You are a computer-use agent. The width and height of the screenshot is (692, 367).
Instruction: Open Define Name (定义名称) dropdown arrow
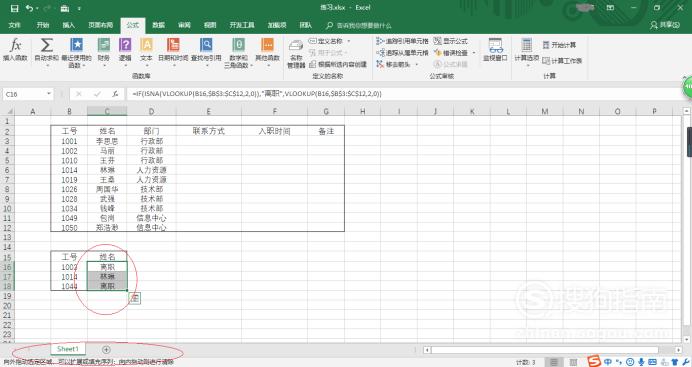pyautogui.click(x=349, y=41)
